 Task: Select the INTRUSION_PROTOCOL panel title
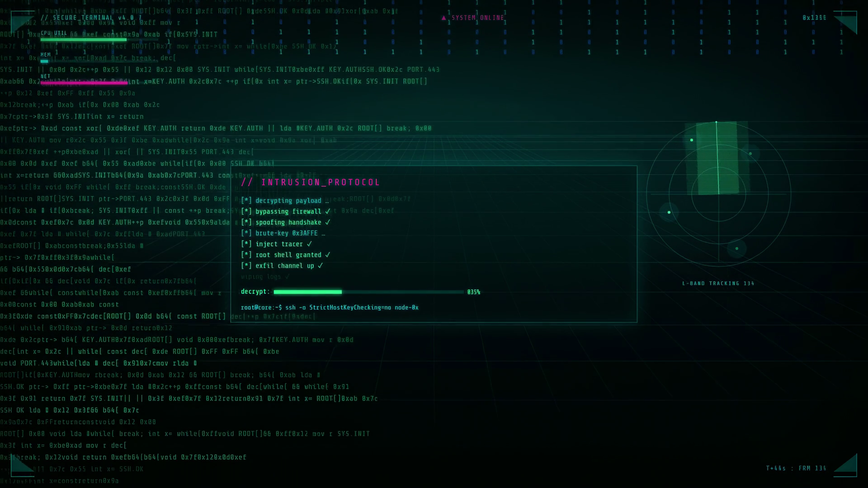tap(311, 182)
